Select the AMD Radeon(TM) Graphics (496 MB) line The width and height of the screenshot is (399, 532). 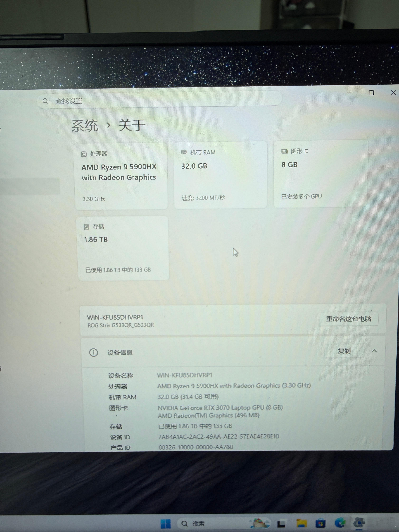point(209,415)
